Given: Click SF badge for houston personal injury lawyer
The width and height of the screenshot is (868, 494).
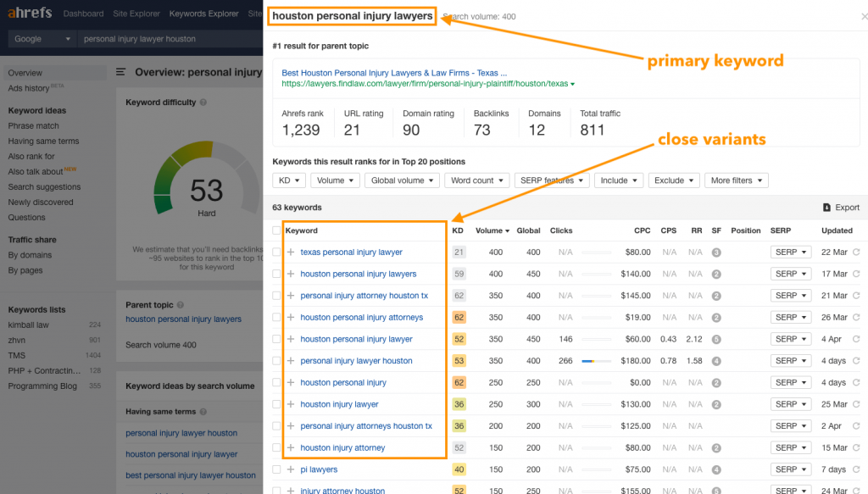Looking at the screenshot, I should pos(716,339).
